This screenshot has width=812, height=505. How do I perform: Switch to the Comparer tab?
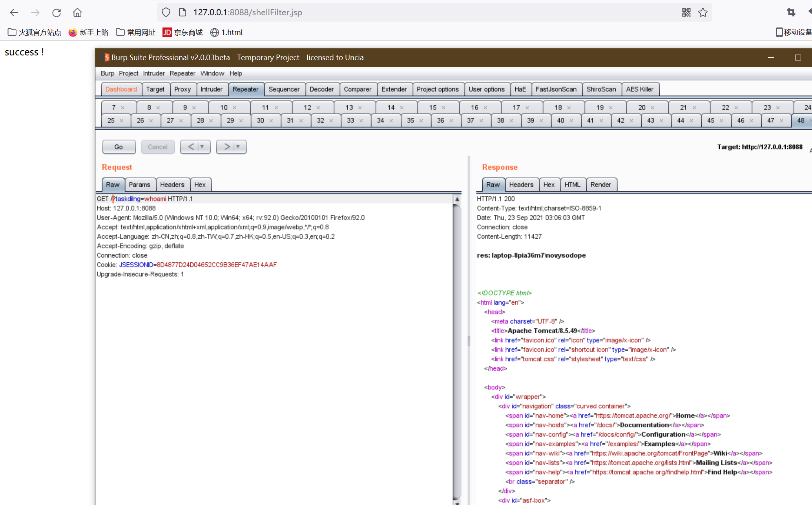tap(358, 89)
